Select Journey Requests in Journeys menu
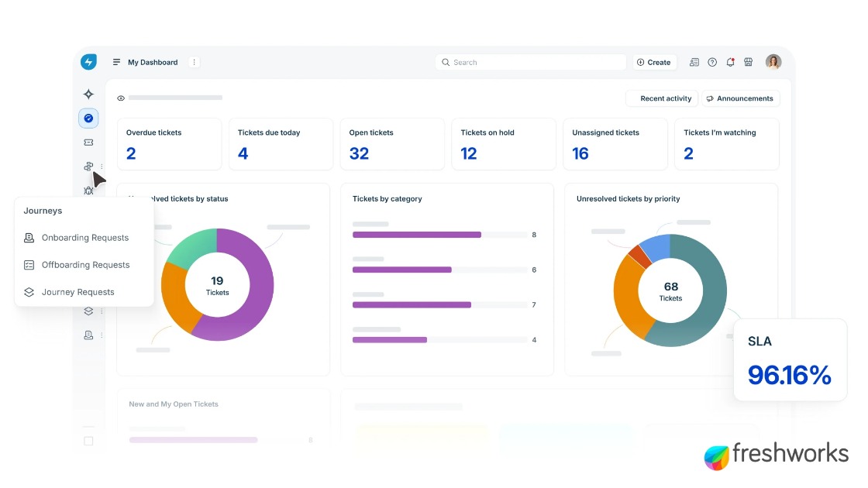The width and height of the screenshot is (868, 488). [x=84, y=291]
